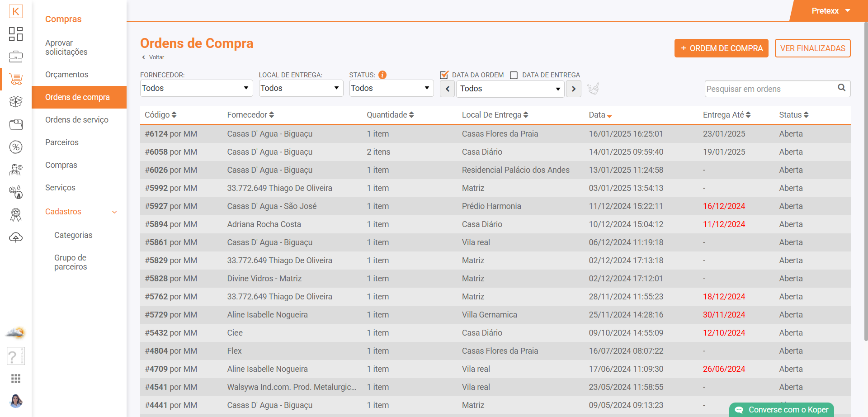The height and width of the screenshot is (417, 868).
Task: Open the percent discount icon in sidebar
Action: 16,147
